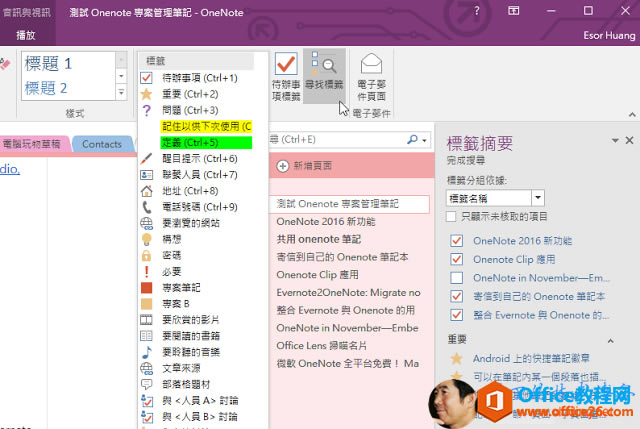Open page 微軟 OneNote 全平台免費
Viewport: 640px width, 429px height.
[x=348, y=363]
